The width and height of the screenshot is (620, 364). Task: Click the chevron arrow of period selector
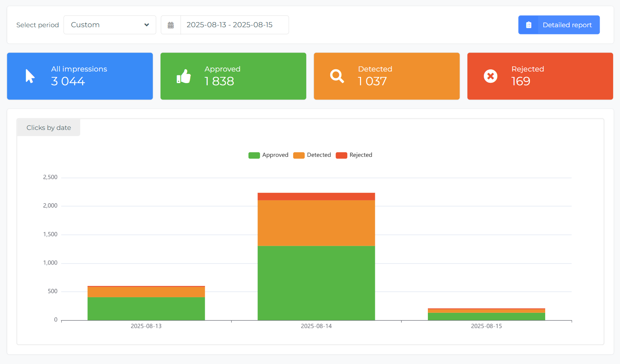point(147,25)
